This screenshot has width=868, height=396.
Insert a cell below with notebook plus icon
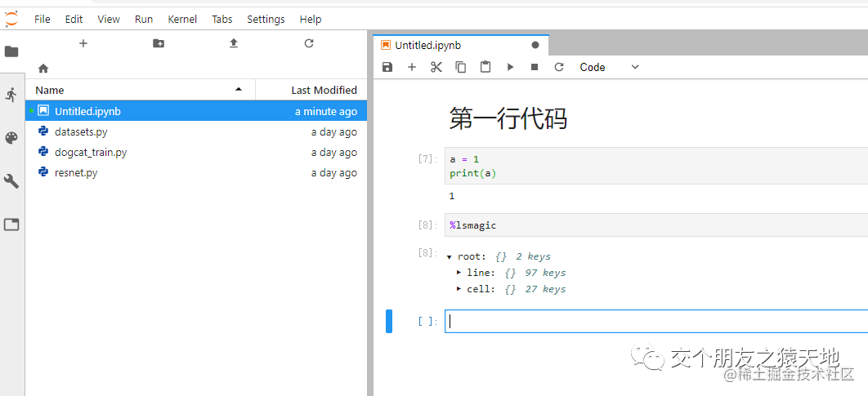click(411, 67)
